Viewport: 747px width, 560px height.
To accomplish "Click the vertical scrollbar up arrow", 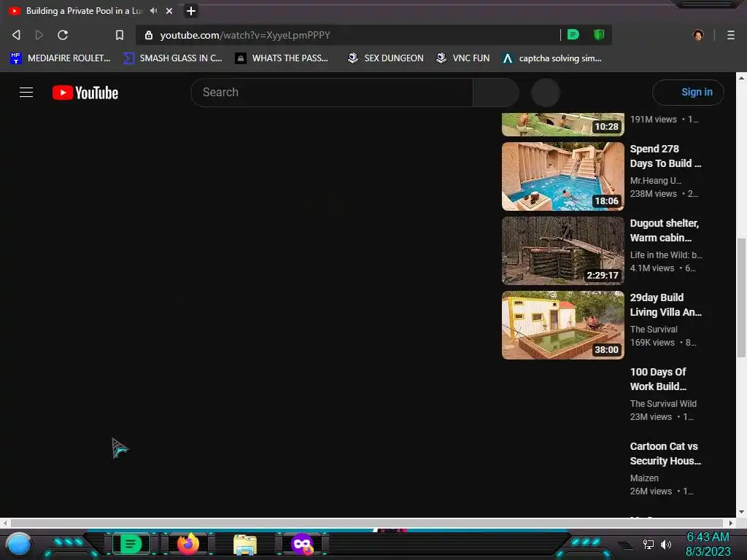I will 741,77.
